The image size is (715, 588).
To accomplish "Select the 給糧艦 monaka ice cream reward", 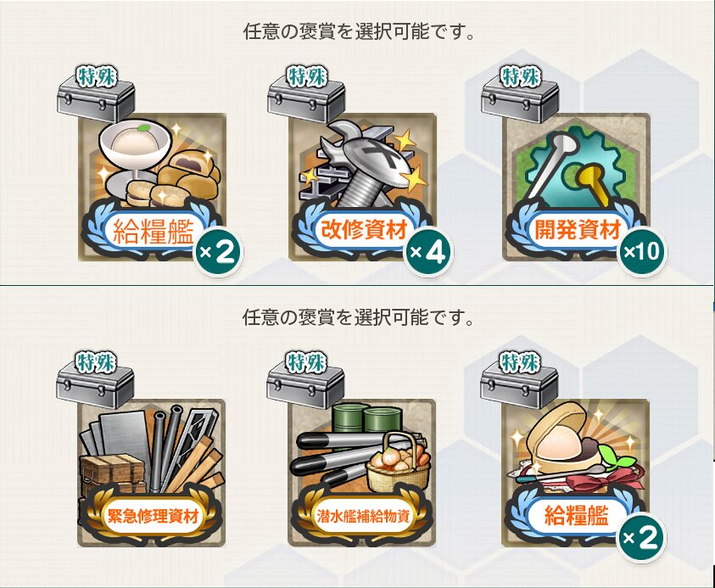I will pyautogui.click(x=575, y=473).
